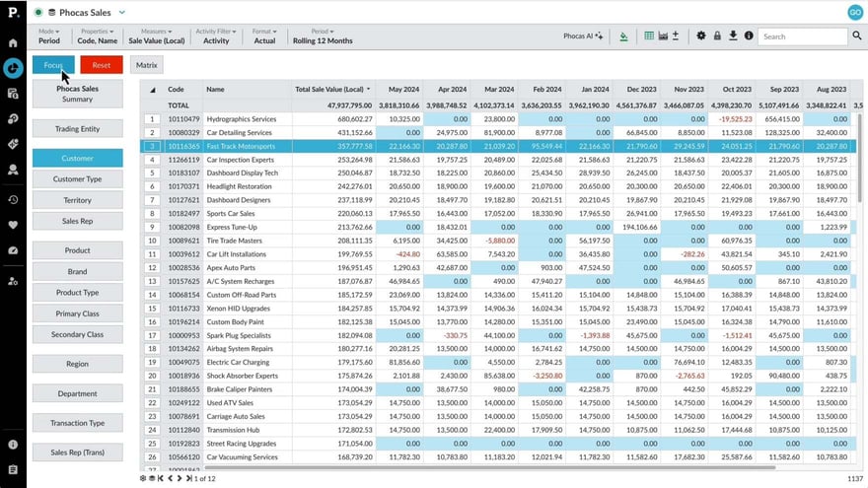Sort by Total Sale Value (Local) column header

[332, 89]
